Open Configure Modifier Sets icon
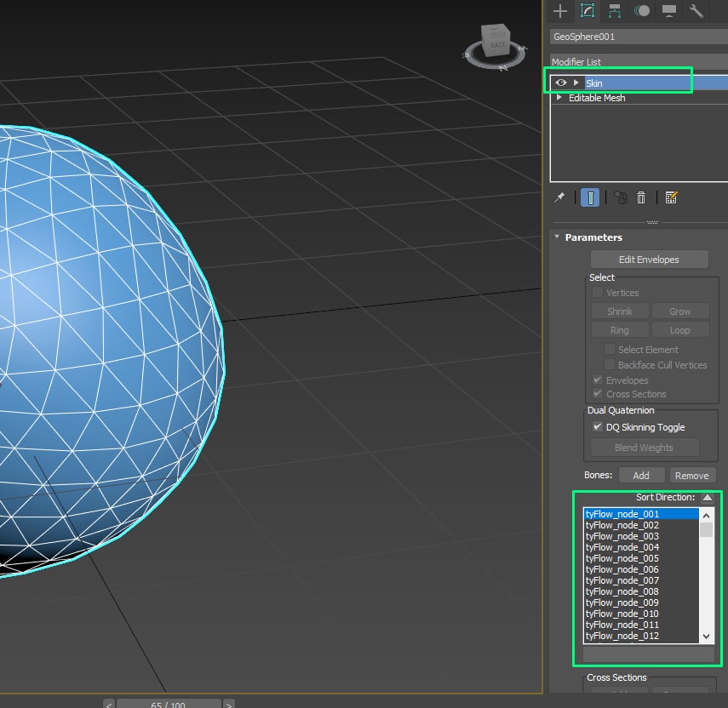This screenshot has width=728, height=708. tap(671, 197)
